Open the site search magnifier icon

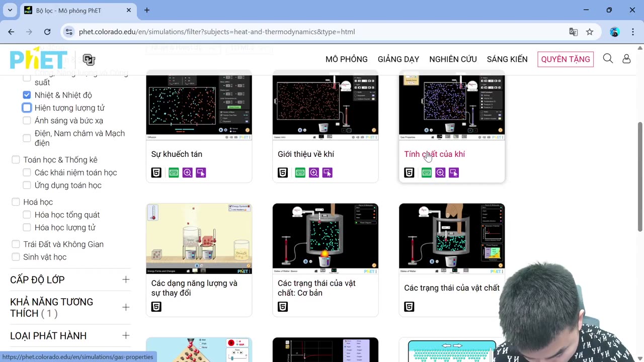click(608, 59)
